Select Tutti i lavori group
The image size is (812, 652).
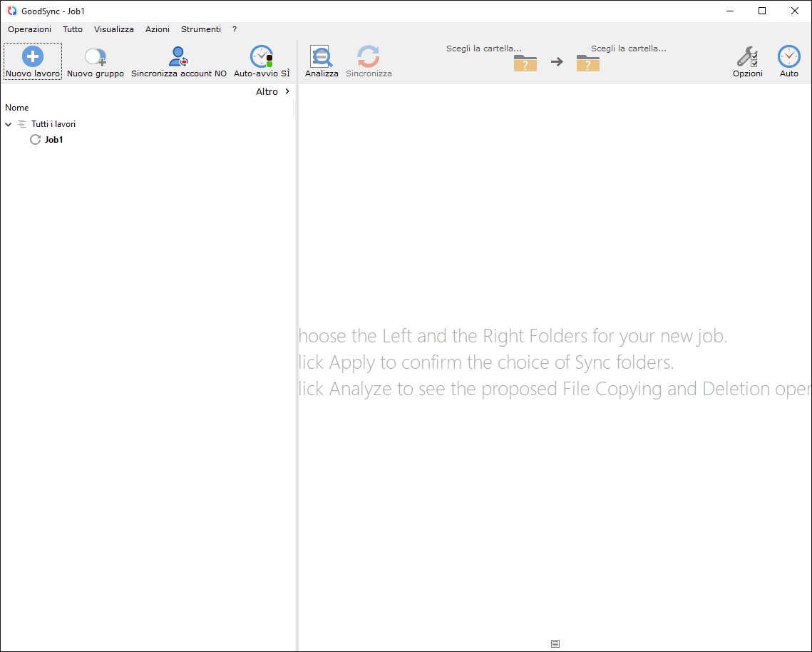click(53, 124)
